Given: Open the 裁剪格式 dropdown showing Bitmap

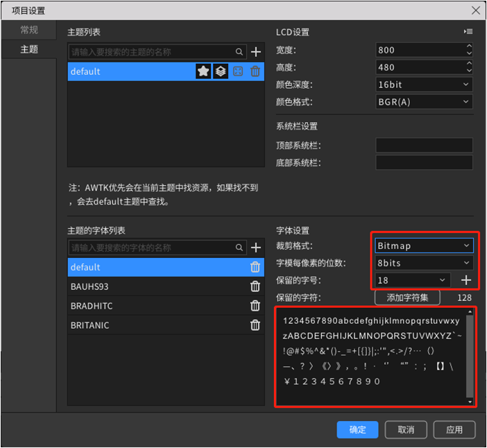Looking at the screenshot, I should [x=424, y=245].
